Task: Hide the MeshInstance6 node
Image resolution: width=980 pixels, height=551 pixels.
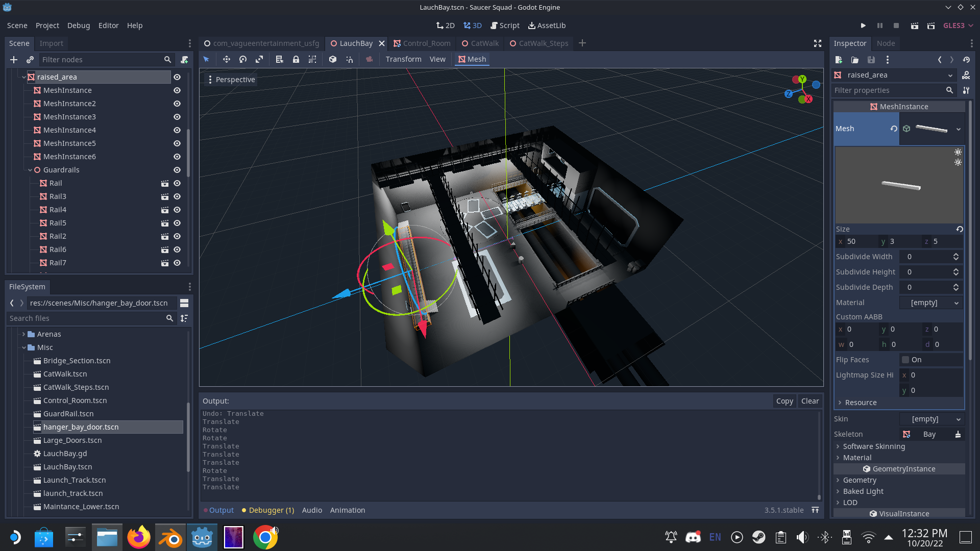Action: [x=177, y=157]
